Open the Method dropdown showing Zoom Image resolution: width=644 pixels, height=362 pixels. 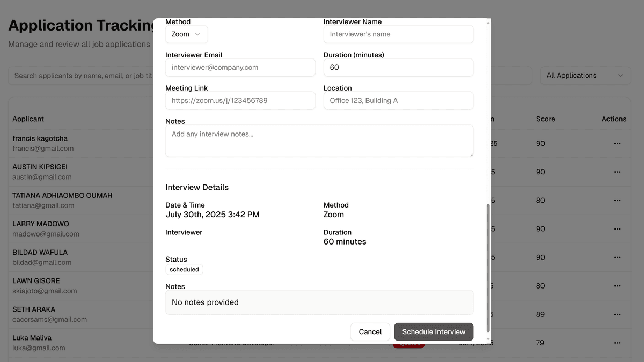[x=186, y=34]
